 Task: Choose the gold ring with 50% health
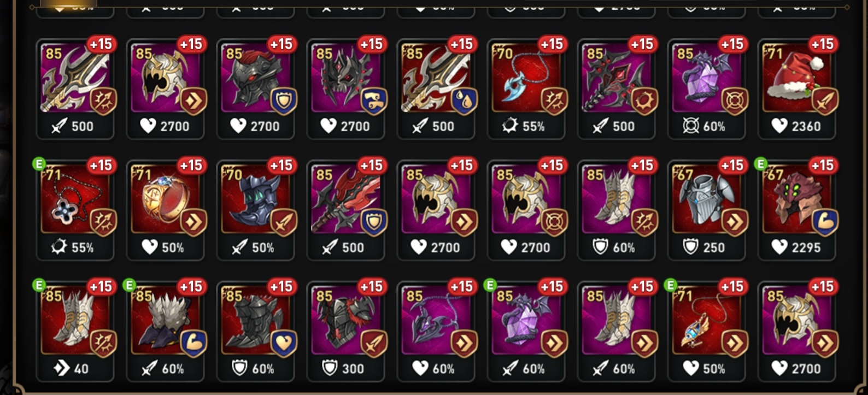[x=165, y=210]
